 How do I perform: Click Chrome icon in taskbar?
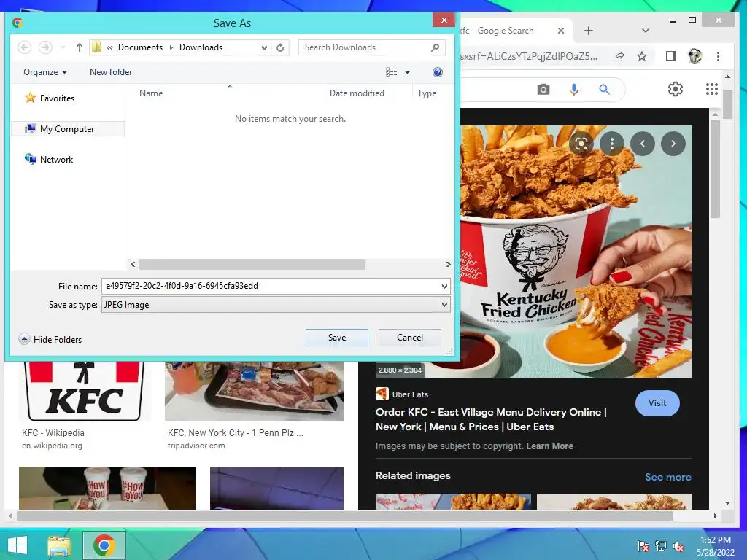(x=104, y=545)
